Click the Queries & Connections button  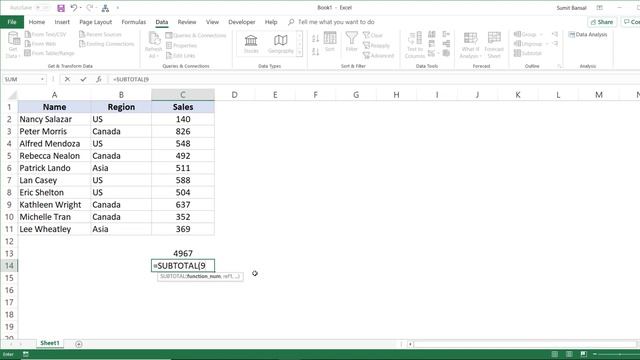(x=196, y=36)
